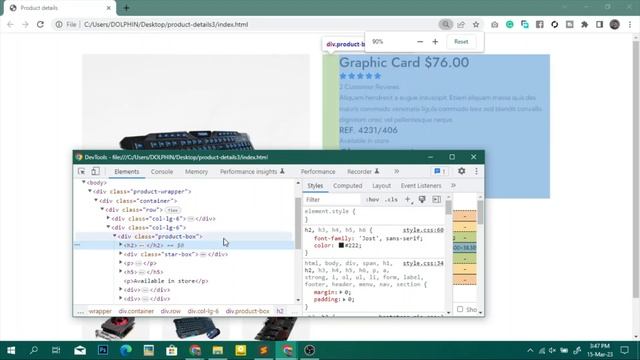640x360 pixels.
Task: Open a new Chrome tab
Action: click(126, 8)
